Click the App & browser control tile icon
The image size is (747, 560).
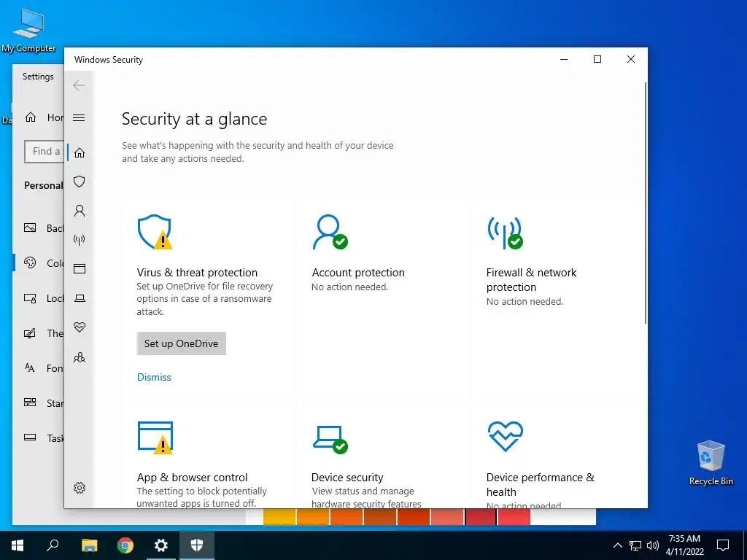(x=155, y=437)
